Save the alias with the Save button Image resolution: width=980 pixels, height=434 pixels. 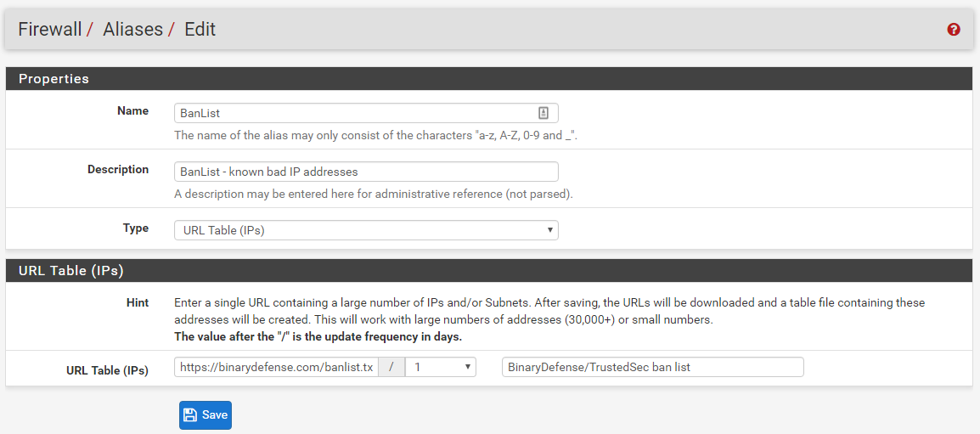(x=206, y=414)
